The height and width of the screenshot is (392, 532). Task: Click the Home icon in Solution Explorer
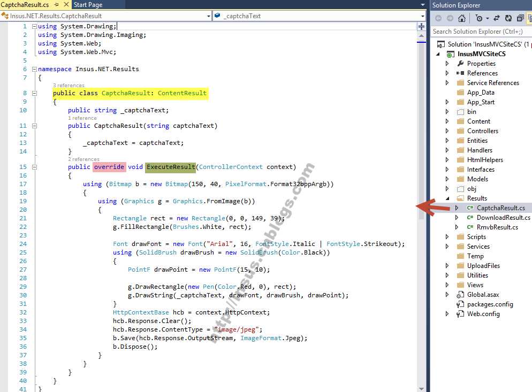click(x=461, y=18)
